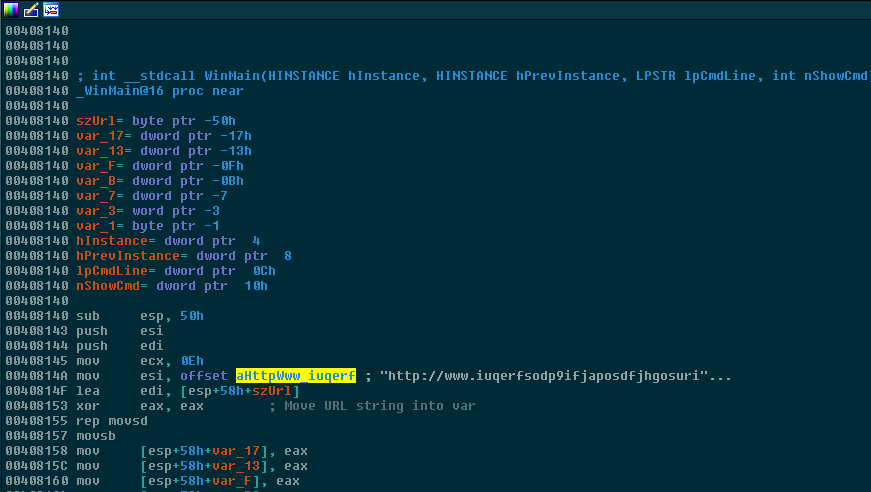871x492 pixels.
Task: Click the set node color icon
Action: [x=10, y=10]
